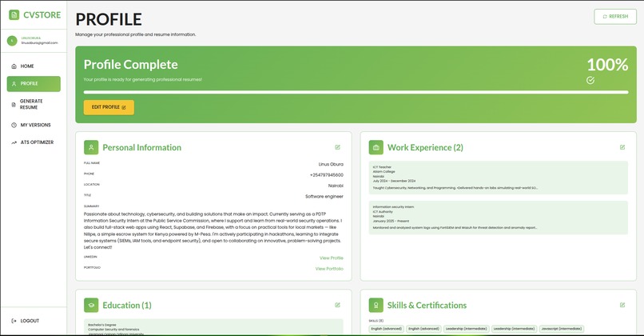Select the Profile sidebar item
The height and width of the screenshot is (336, 644).
pyautogui.click(x=34, y=83)
